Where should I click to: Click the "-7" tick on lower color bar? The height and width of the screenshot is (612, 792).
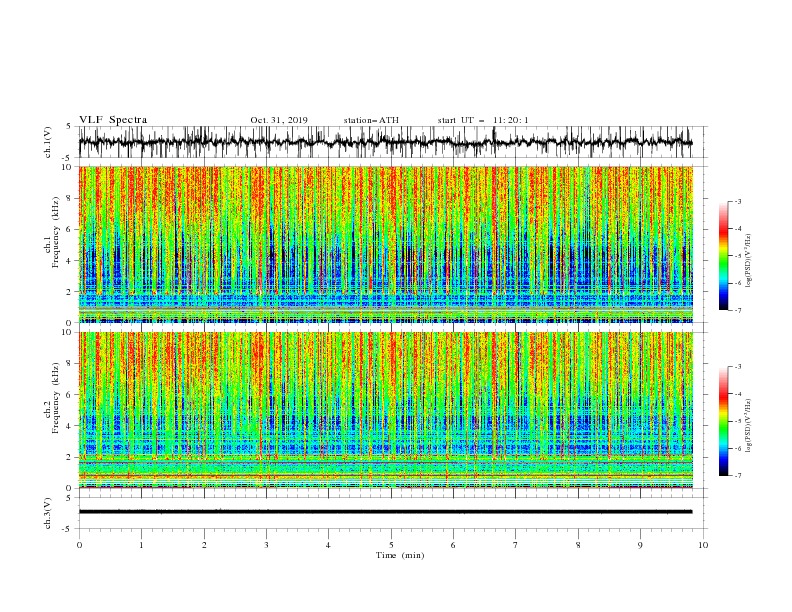pyautogui.click(x=737, y=476)
